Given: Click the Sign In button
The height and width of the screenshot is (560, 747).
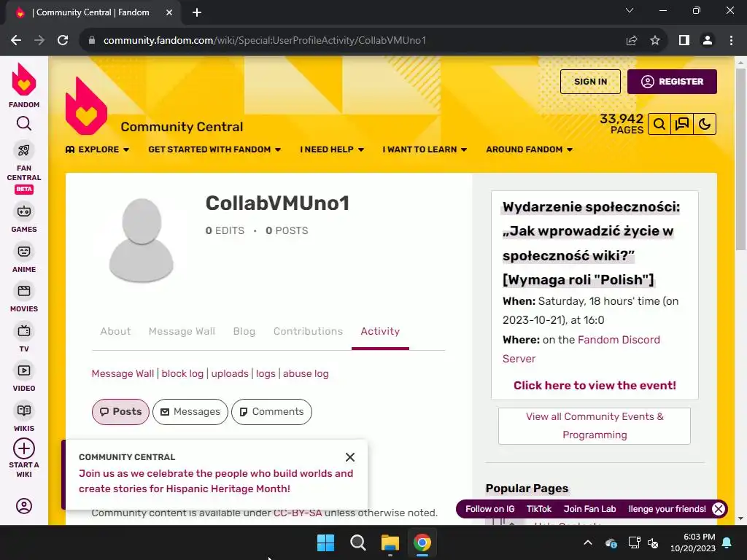Looking at the screenshot, I should point(590,82).
